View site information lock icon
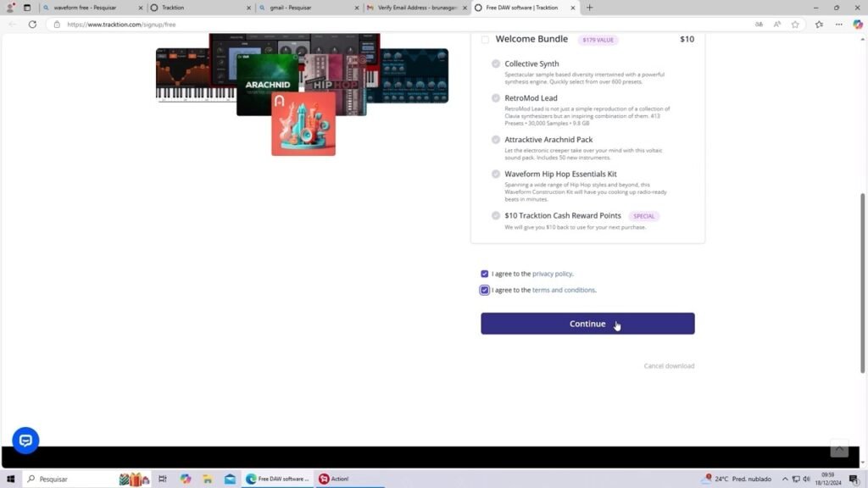This screenshot has width=868, height=488. pos(57,25)
